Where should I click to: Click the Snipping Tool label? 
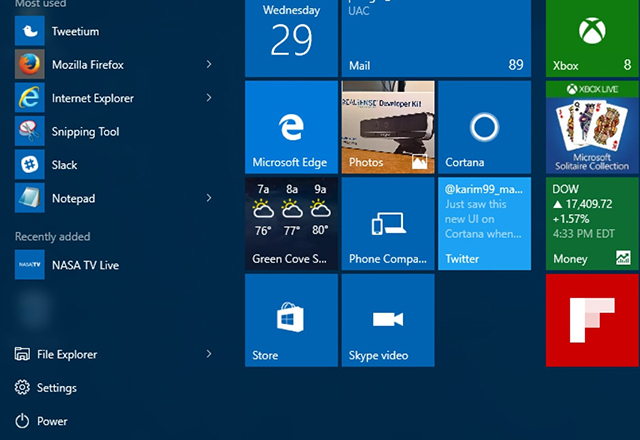point(85,132)
